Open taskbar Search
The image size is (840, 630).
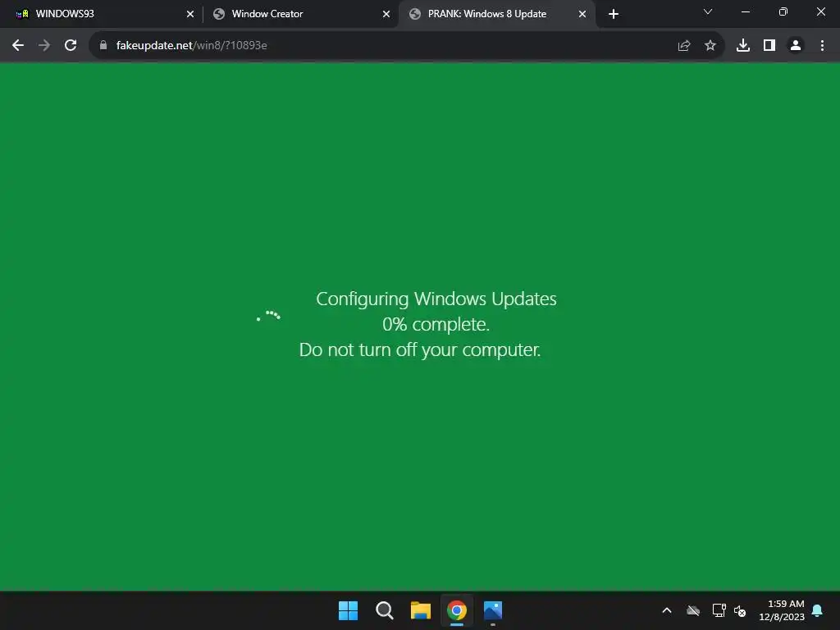385,610
